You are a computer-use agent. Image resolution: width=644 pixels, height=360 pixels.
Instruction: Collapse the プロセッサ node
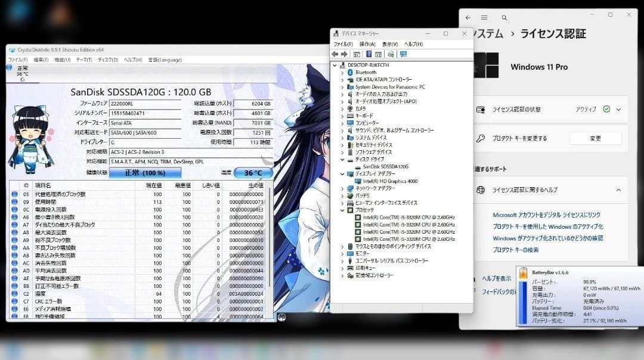click(x=342, y=210)
